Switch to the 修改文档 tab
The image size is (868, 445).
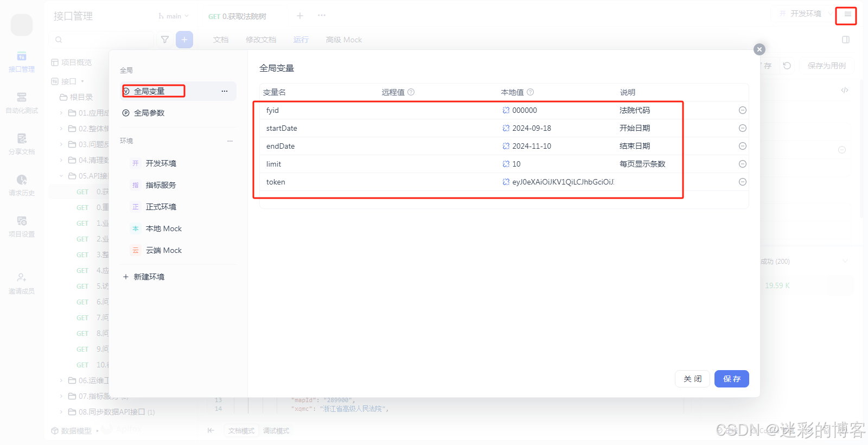point(261,40)
